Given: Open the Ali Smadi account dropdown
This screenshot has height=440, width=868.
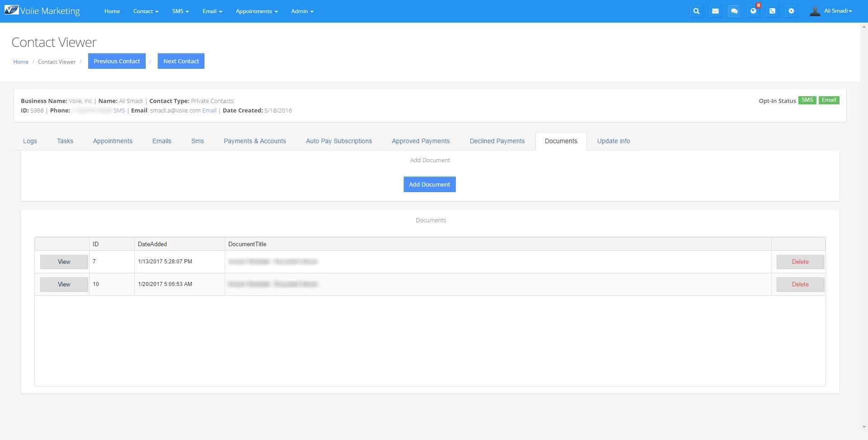Looking at the screenshot, I should (x=837, y=11).
